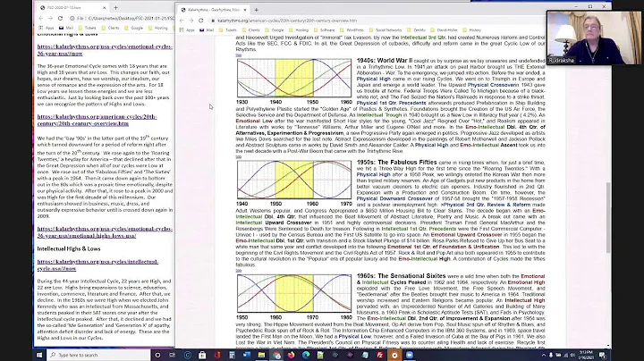Reload the Kalarhythms page in right browser
This screenshot has height=361, width=644.
point(201,21)
